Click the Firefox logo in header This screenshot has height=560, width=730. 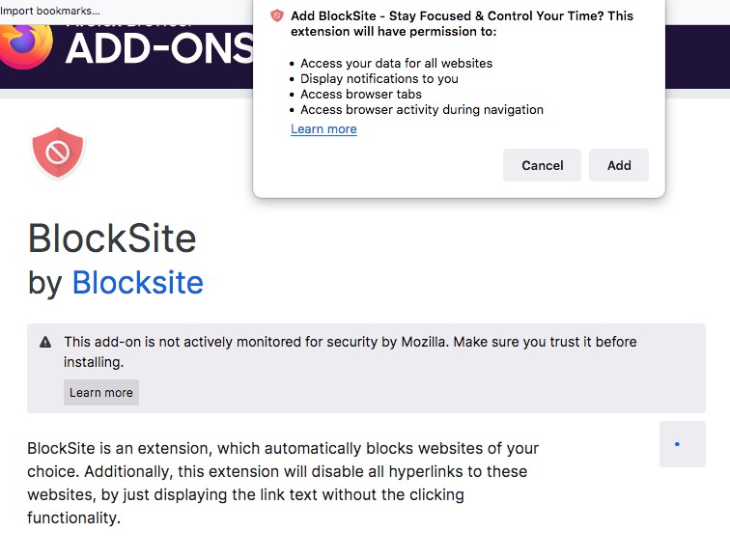pos(26,46)
